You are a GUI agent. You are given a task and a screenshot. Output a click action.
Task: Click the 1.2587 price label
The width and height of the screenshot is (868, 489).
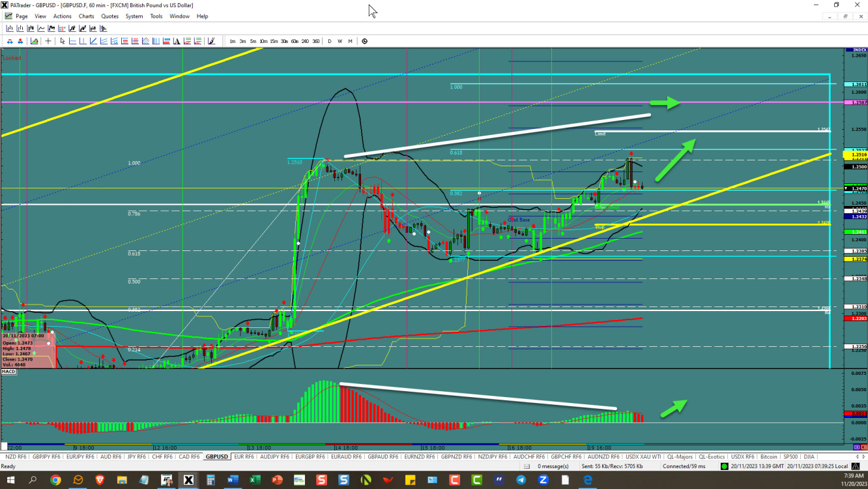click(855, 102)
